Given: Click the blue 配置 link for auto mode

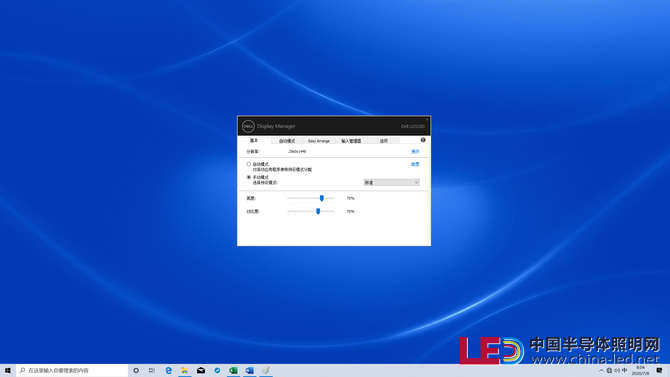Looking at the screenshot, I should (415, 164).
